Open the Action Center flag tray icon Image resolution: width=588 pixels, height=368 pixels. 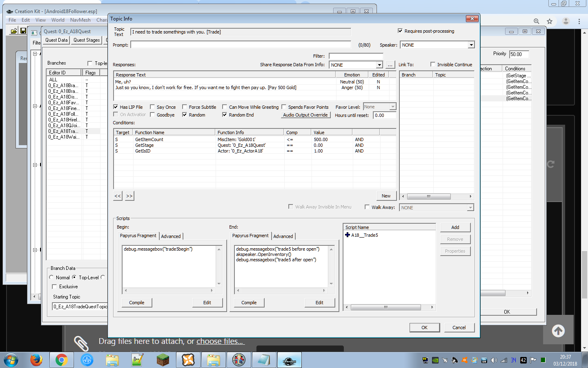click(x=533, y=360)
